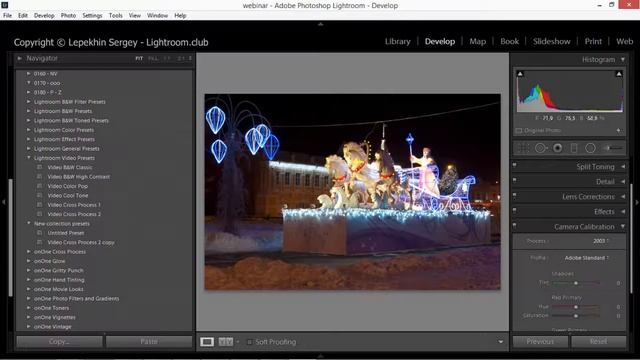640x360 pixels.
Task: Open the File menu
Action: click(x=7, y=16)
